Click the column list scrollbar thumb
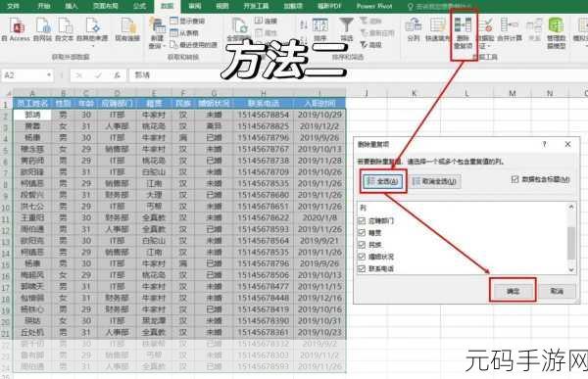The height and width of the screenshot is (379, 588). (571, 243)
